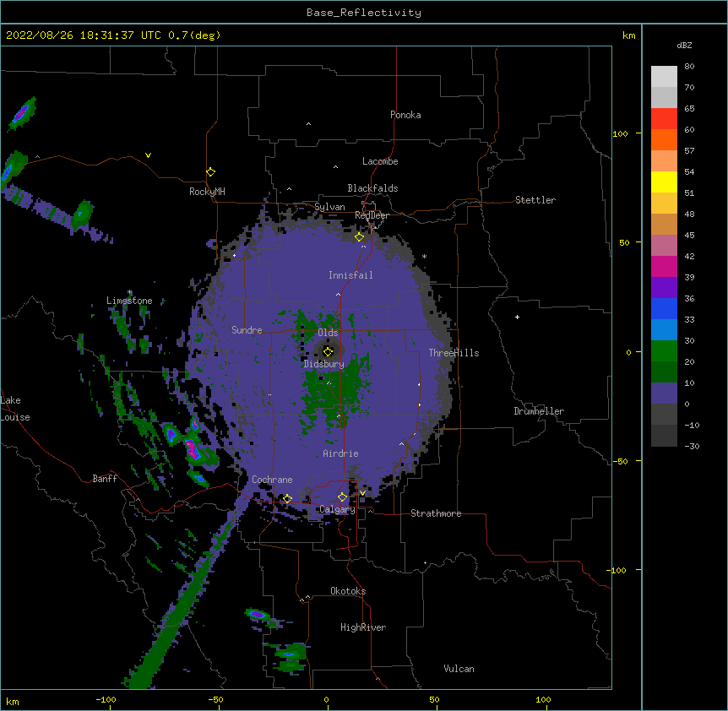Click the magenta storm cell northeast of Banff
728x711 pixels.
click(x=193, y=449)
